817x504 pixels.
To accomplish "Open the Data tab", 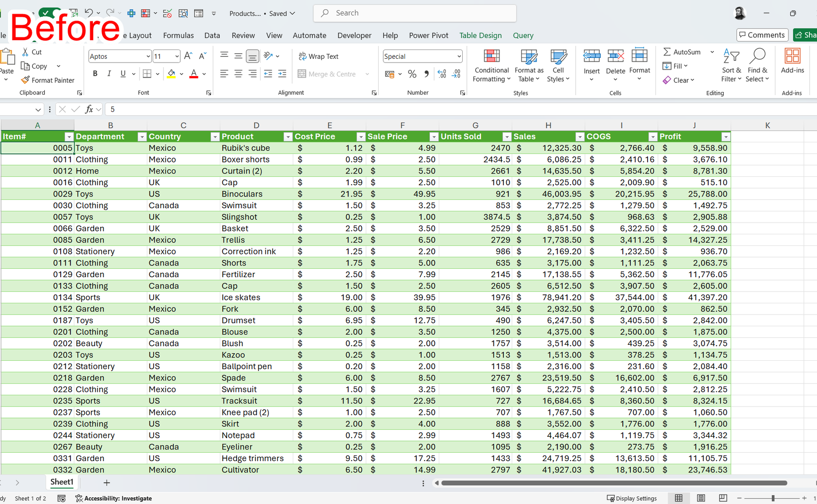I will pos(212,35).
